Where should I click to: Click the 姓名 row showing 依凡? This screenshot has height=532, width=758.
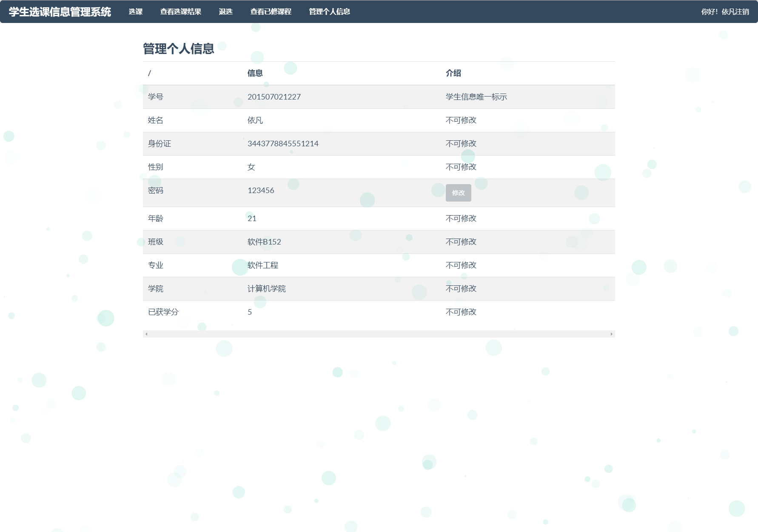pos(255,120)
